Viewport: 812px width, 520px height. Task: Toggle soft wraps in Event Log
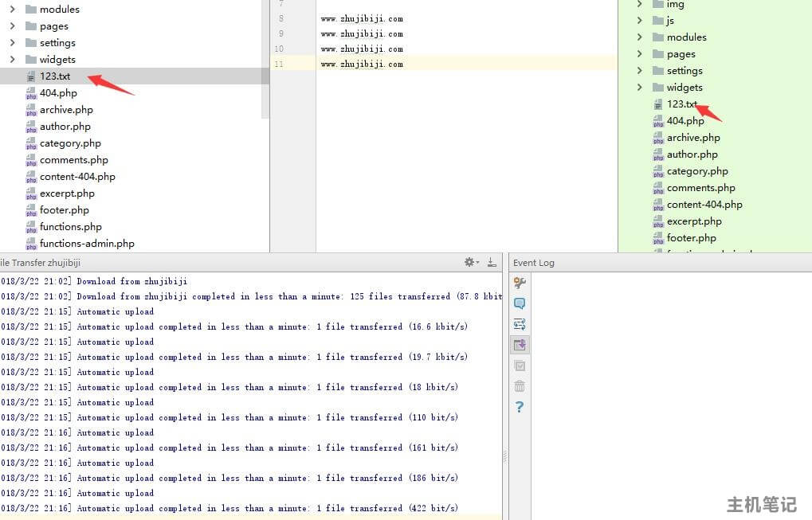click(520, 324)
